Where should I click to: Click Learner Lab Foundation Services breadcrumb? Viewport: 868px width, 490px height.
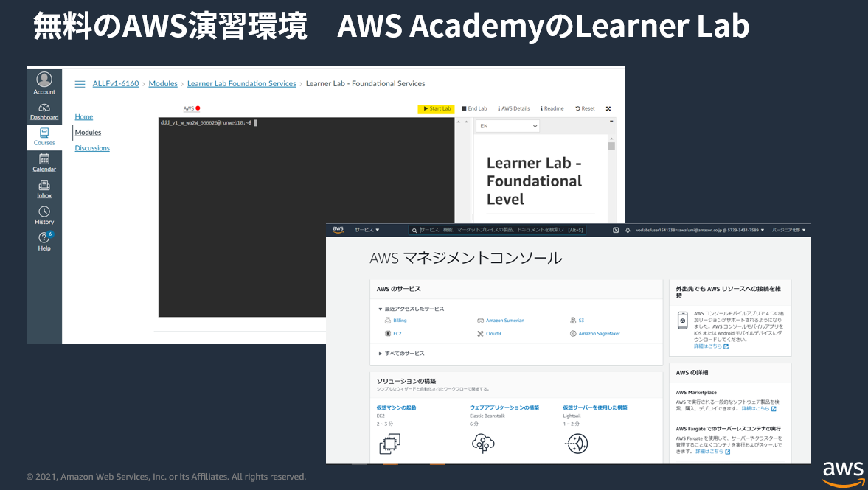click(241, 83)
